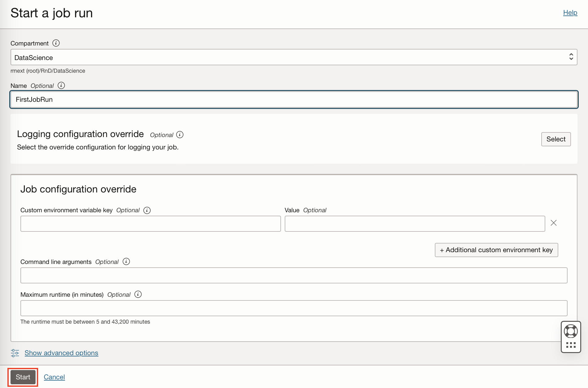Open info for Logging configuration override
588x388 pixels.
(180, 135)
